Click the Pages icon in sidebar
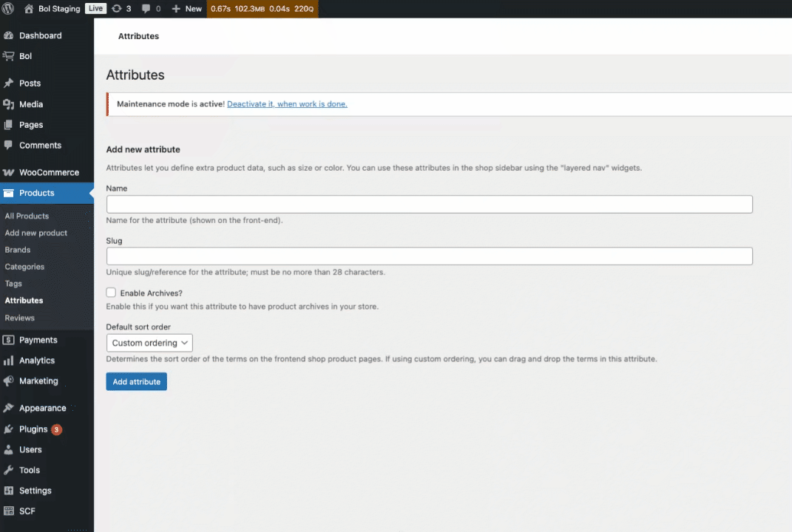 pos(9,125)
